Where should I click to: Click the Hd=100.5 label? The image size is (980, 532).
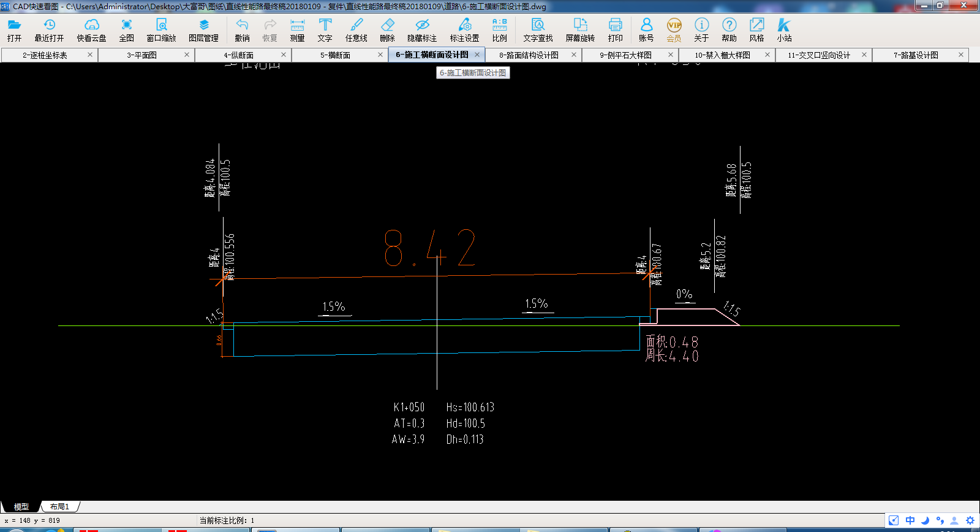click(466, 424)
